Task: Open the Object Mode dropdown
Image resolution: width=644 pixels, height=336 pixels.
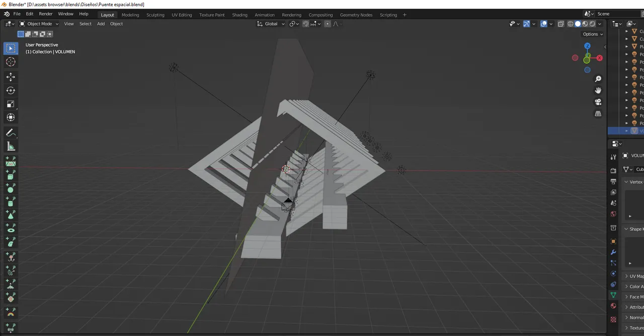Action: (39, 24)
